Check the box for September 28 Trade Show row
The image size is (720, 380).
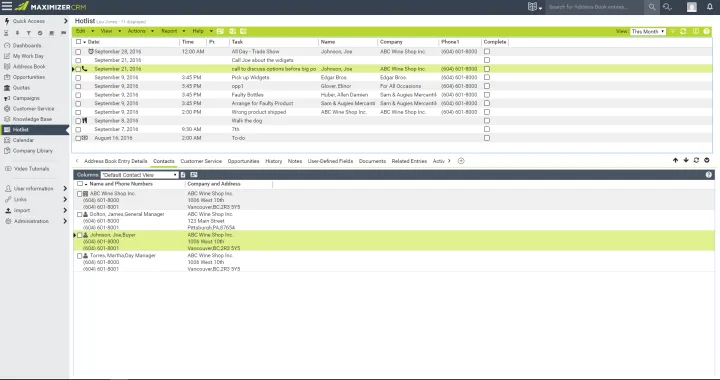point(78,52)
